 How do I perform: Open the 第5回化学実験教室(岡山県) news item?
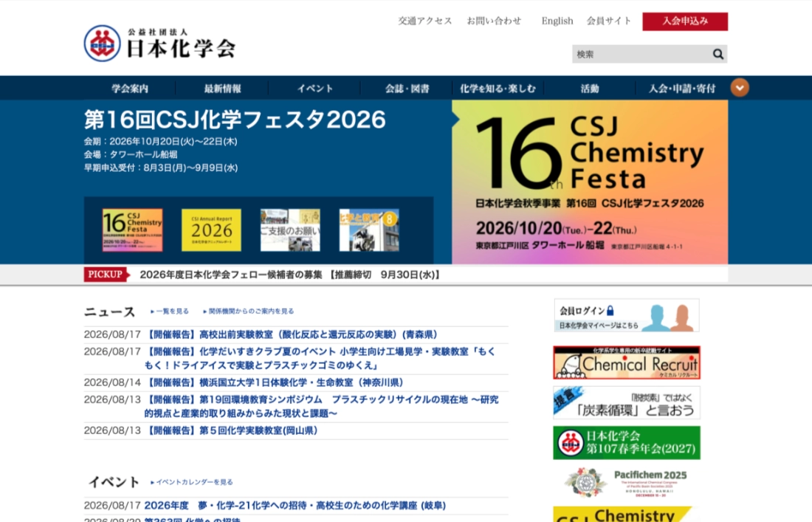tap(231, 431)
